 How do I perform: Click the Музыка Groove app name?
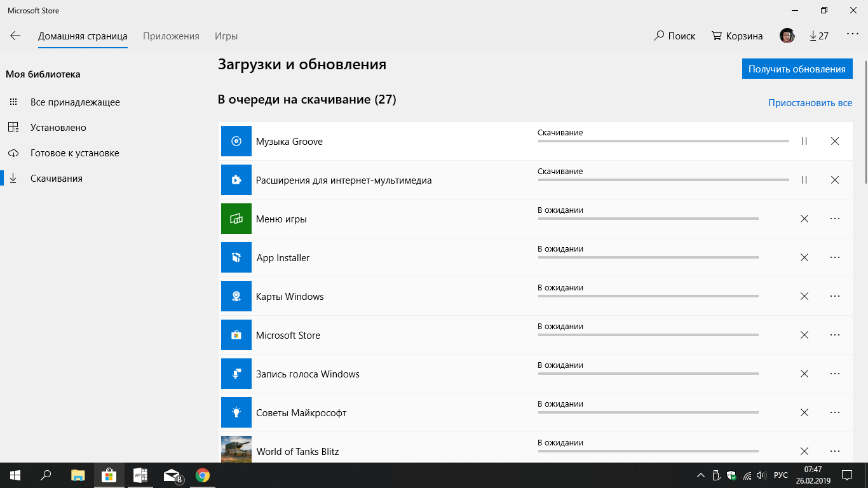click(x=289, y=142)
